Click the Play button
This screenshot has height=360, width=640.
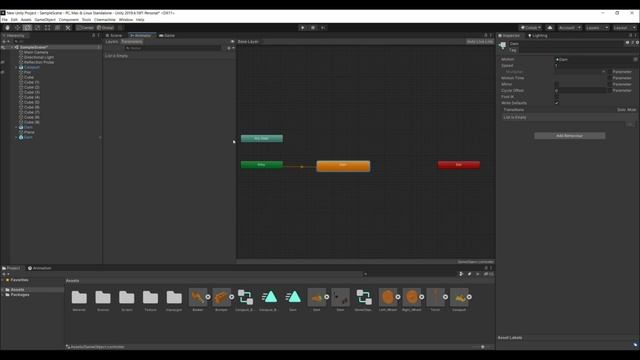pos(302,28)
